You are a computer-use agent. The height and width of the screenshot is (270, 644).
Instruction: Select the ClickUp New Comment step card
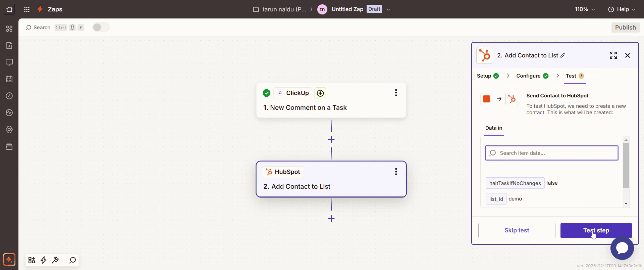click(331, 100)
